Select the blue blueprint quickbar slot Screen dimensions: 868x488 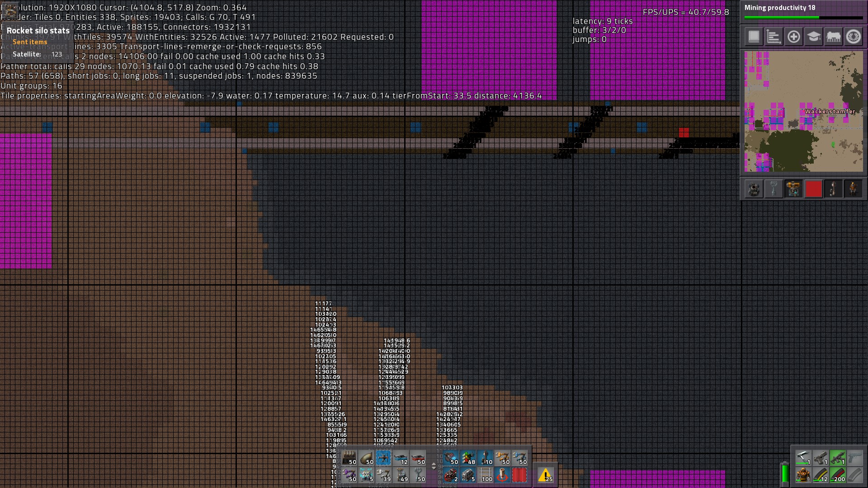tap(383, 458)
